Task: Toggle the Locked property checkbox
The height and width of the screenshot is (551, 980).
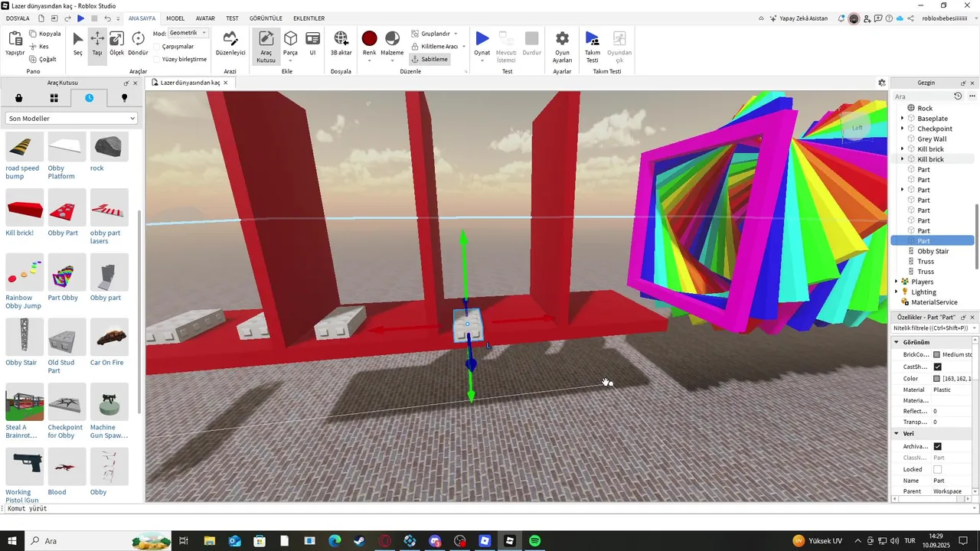Action: click(x=937, y=469)
